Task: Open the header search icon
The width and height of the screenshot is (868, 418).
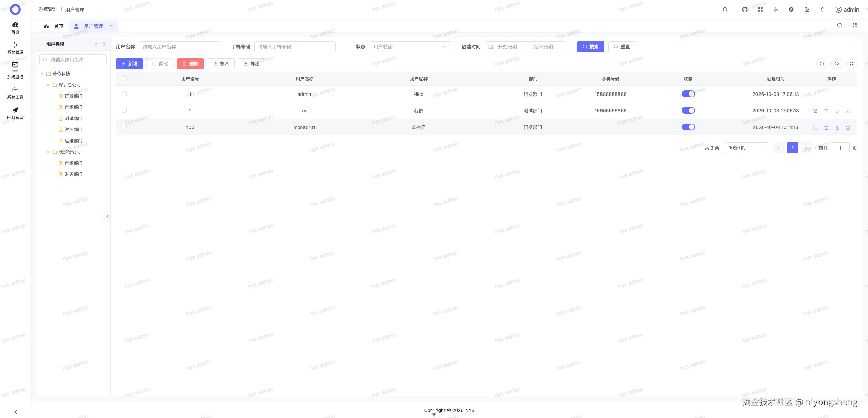Action: coord(725,9)
